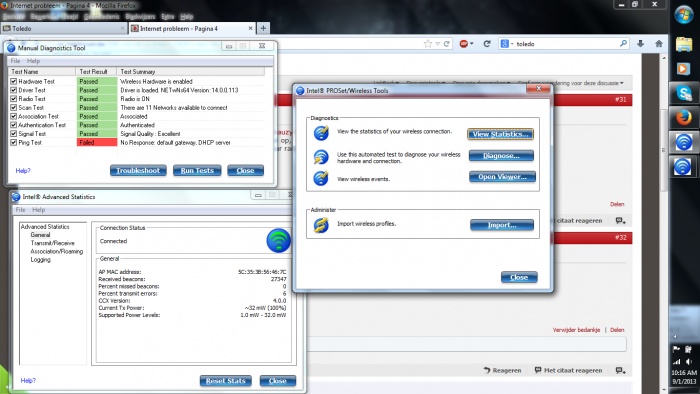Image resolution: width=700 pixels, height=394 pixels.
Task: Open the search engine selector dropdown
Action: 512,44
